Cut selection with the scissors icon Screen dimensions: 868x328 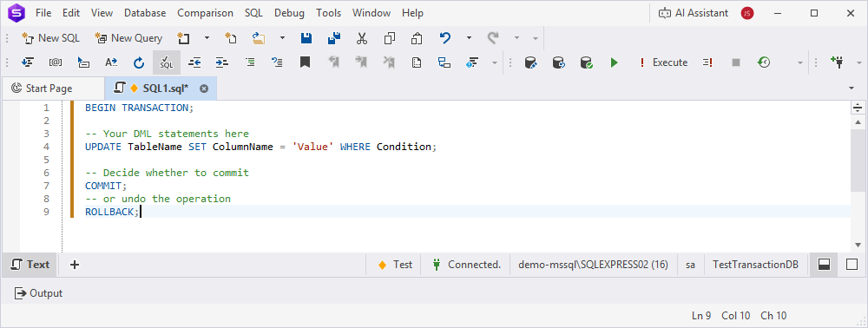tap(361, 38)
